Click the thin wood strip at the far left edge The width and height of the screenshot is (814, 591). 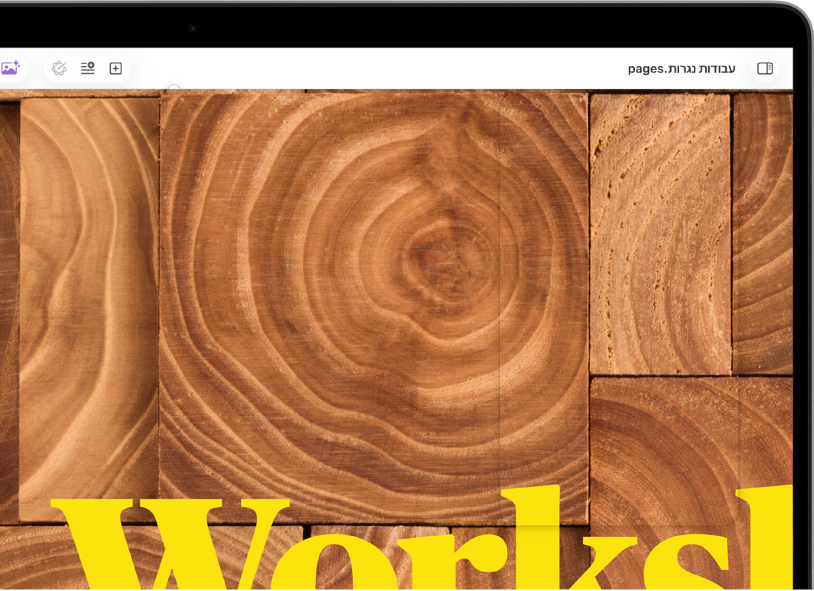[9, 312]
